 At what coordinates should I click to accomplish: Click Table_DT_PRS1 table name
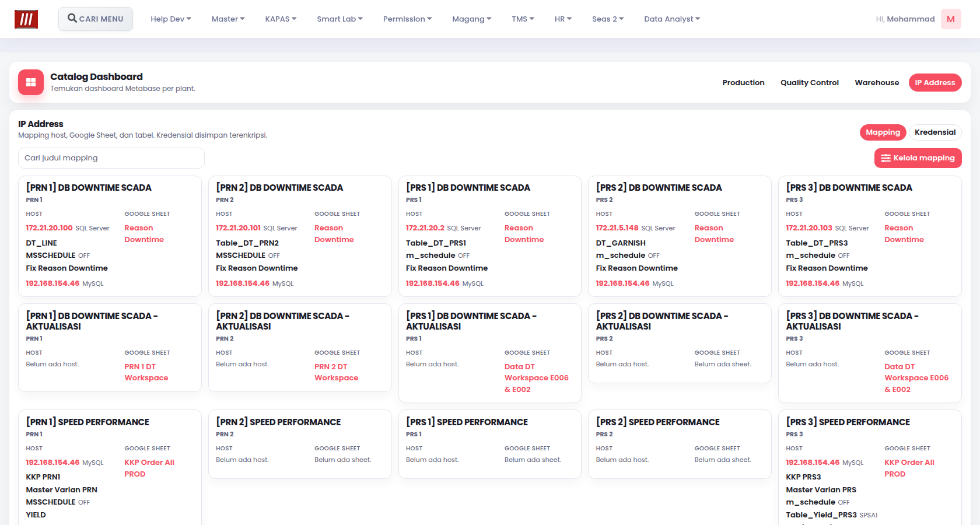(436, 243)
